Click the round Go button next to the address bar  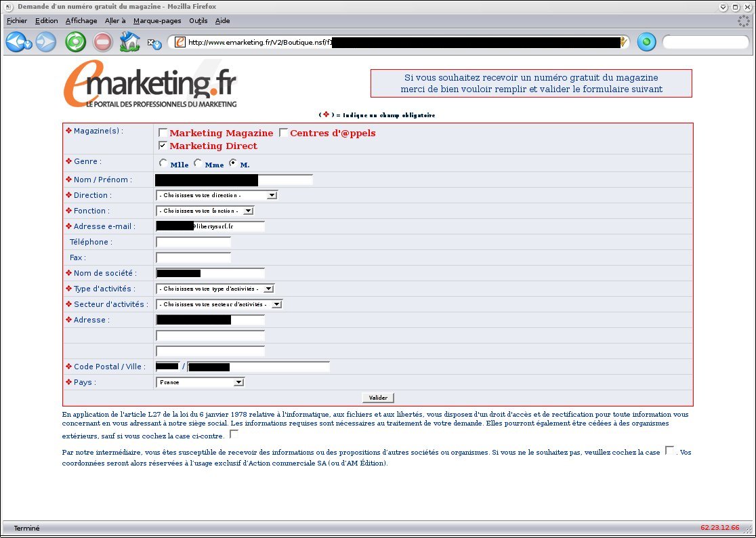646,42
